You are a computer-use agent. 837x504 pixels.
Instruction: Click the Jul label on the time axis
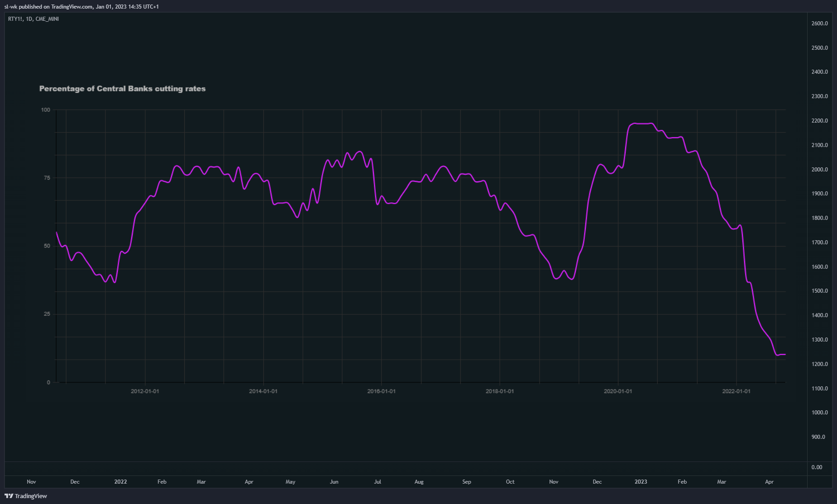(x=378, y=482)
